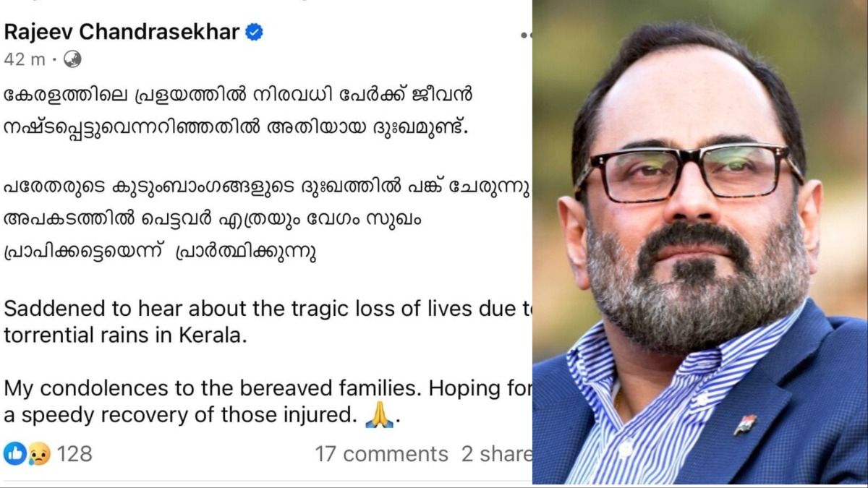868x488 pixels.
Task: Open the three-dot post options menu
Action: coord(526,34)
